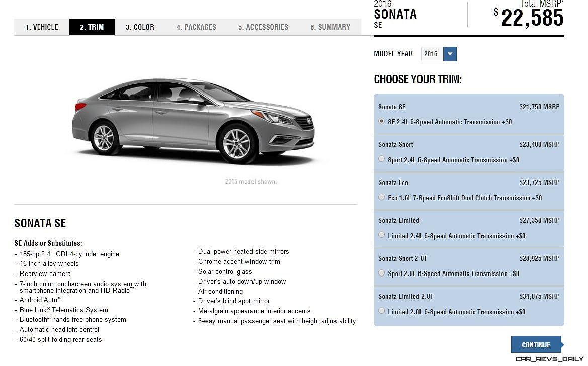Click the Sonata Limited trim name

[x=399, y=221]
